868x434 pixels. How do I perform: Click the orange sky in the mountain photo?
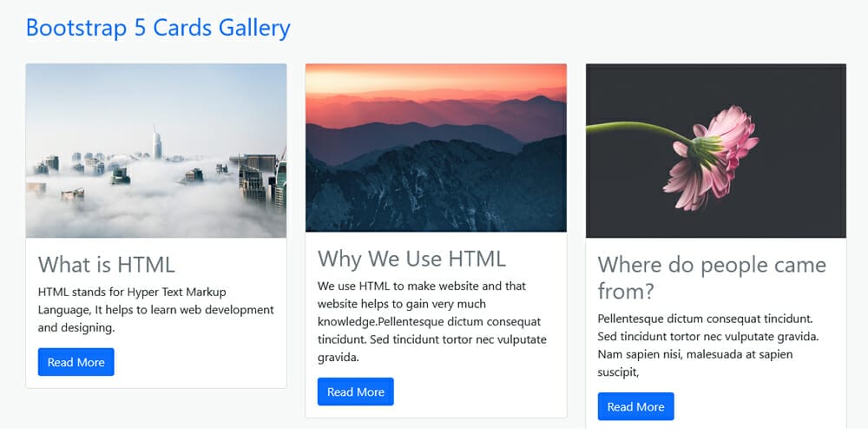pos(436,76)
